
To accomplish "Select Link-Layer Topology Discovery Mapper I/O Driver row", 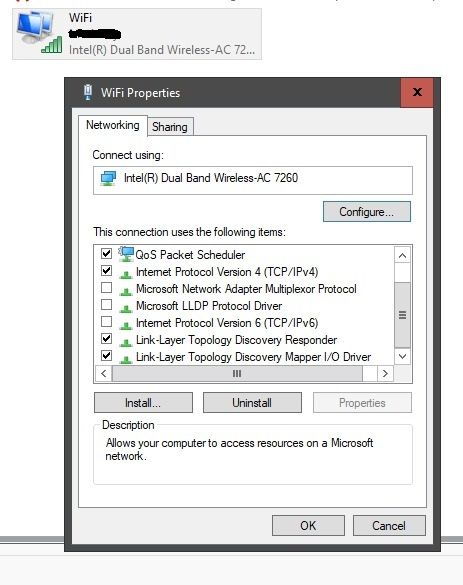I will (x=253, y=357).
